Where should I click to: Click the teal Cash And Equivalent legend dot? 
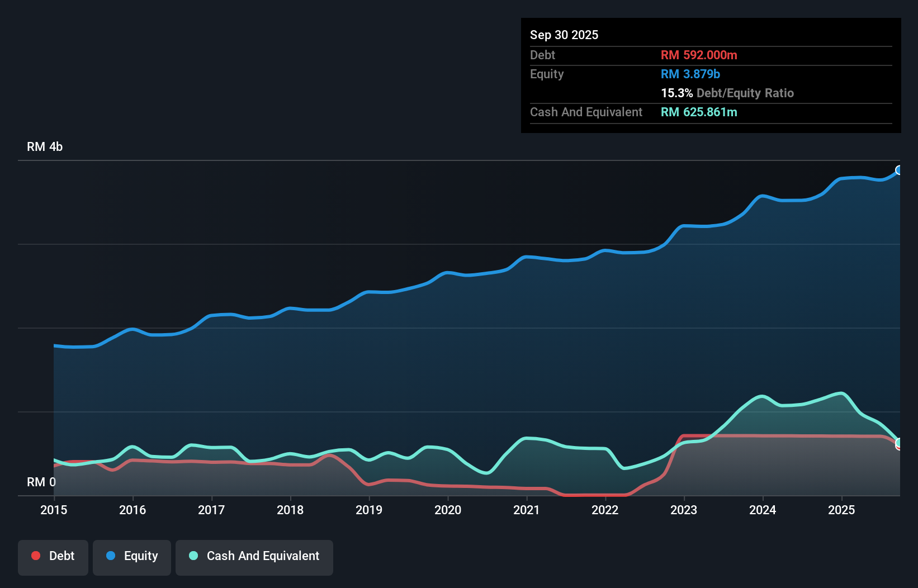pyautogui.click(x=192, y=556)
